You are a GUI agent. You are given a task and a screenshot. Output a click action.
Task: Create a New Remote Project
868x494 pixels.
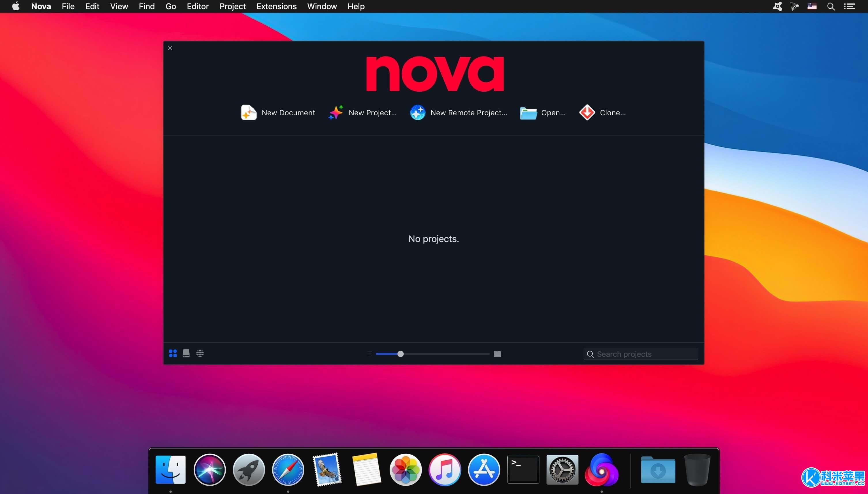(x=458, y=113)
